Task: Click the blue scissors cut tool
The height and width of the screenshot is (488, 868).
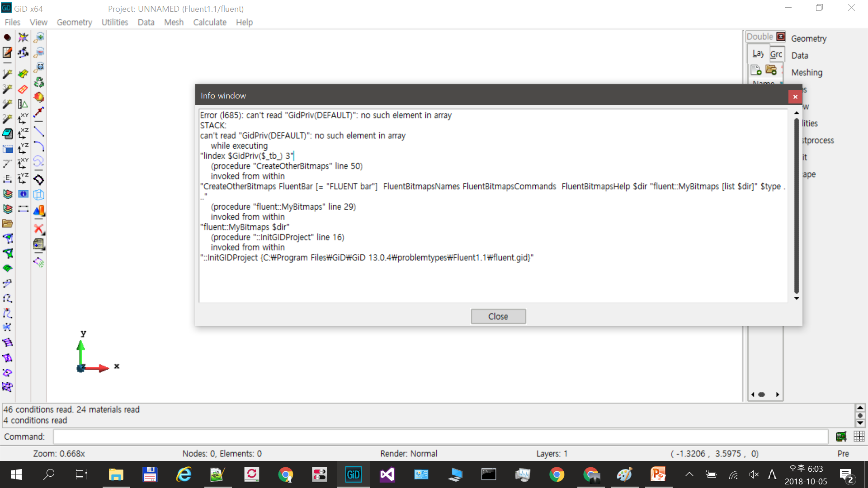Action: 7,327
